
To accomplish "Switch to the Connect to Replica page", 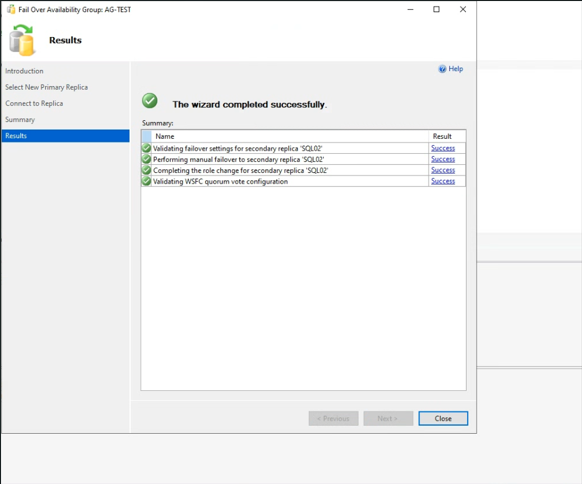I will 34,104.
